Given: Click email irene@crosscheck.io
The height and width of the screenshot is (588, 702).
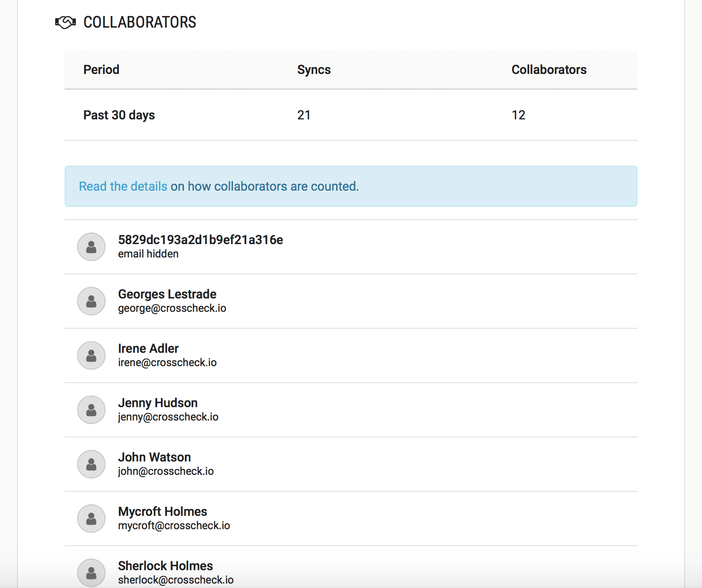Looking at the screenshot, I should [167, 363].
